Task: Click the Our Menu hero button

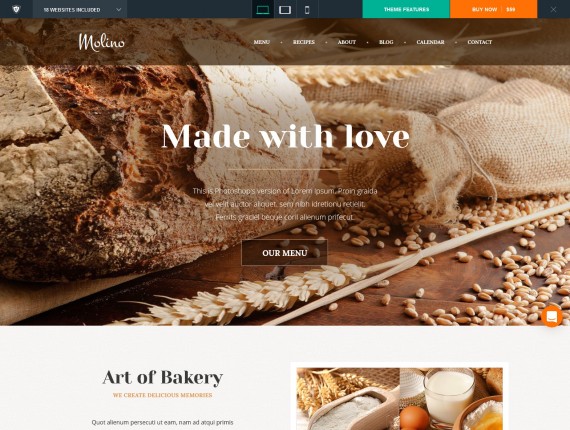Action: click(x=284, y=253)
